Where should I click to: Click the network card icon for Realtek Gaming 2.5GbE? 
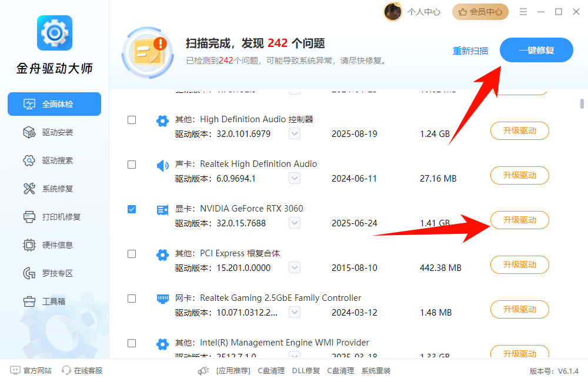pyautogui.click(x=162, y=299)
